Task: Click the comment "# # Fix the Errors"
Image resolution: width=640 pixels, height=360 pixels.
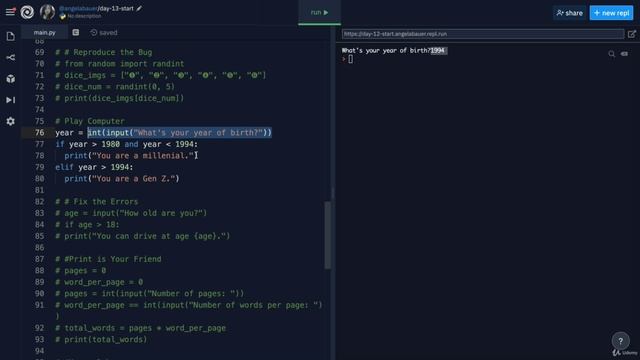Action: pyautogui.click(x=97, y=202)
